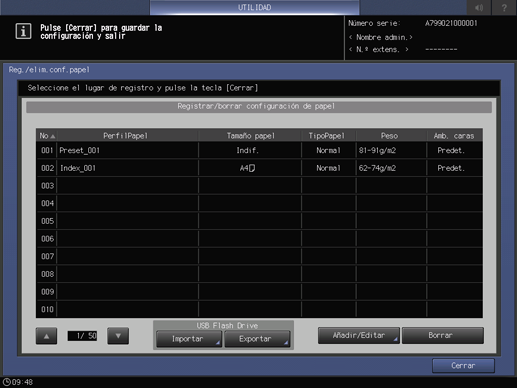Select the Preset_001 paper profile row
This screenshot has height=388, width=517.
pyautogui.click(x=259, y=150)
